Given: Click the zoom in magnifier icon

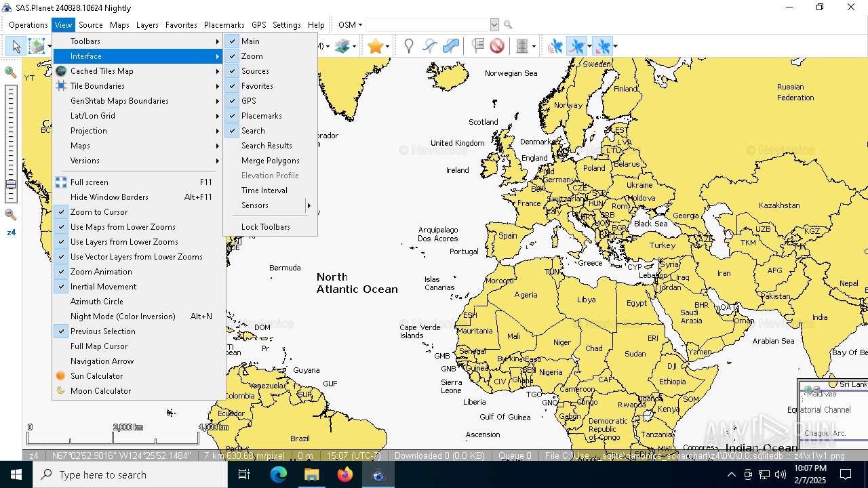Looking at the screenshot, I should coord(11,72).
